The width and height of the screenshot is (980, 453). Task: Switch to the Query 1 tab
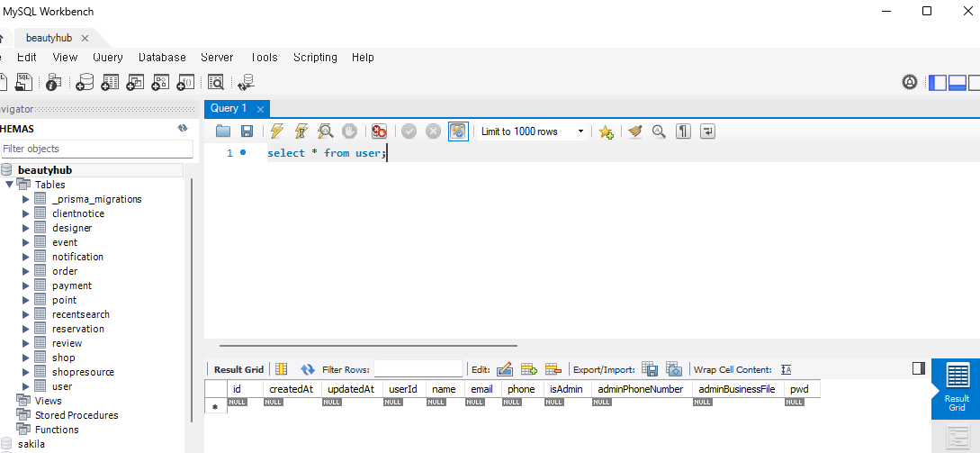coord(229,108)
